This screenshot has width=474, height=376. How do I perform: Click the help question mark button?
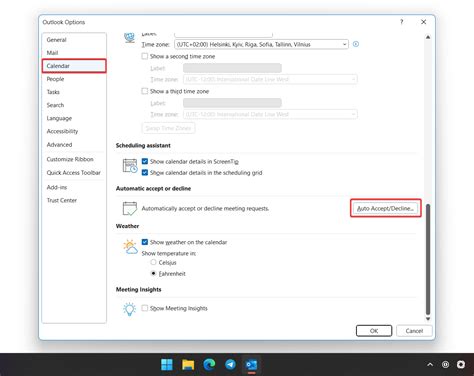click(x=401, y=22)
